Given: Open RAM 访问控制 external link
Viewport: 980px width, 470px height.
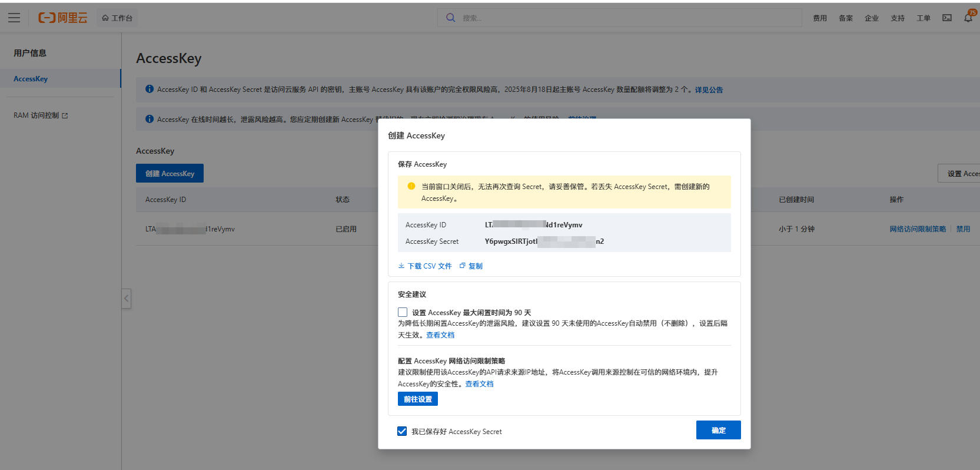Looking at the screenshot, I should (x=41, y=115).
